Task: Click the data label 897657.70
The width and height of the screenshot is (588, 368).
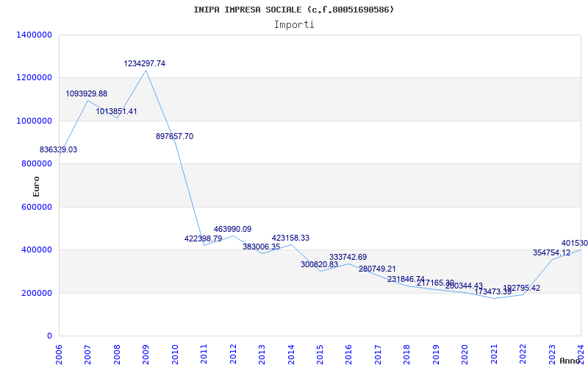Action: (x=174, y=136)
